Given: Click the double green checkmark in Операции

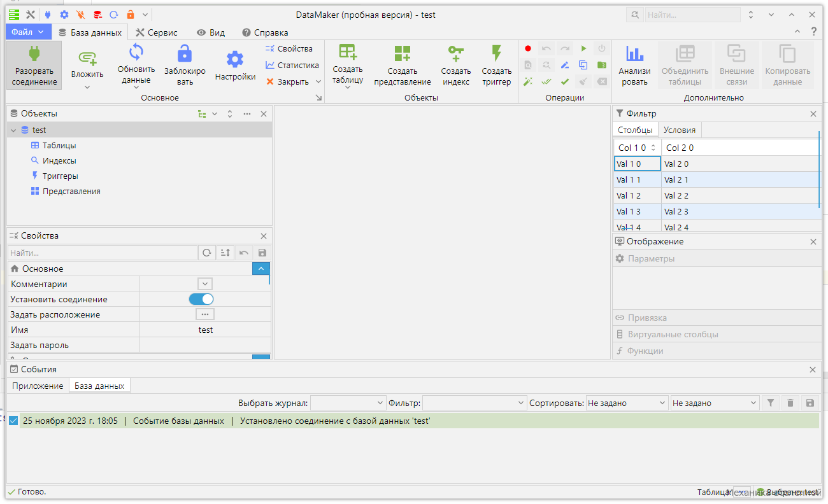Looking at the screenshot, I should (x=546, y=81).
